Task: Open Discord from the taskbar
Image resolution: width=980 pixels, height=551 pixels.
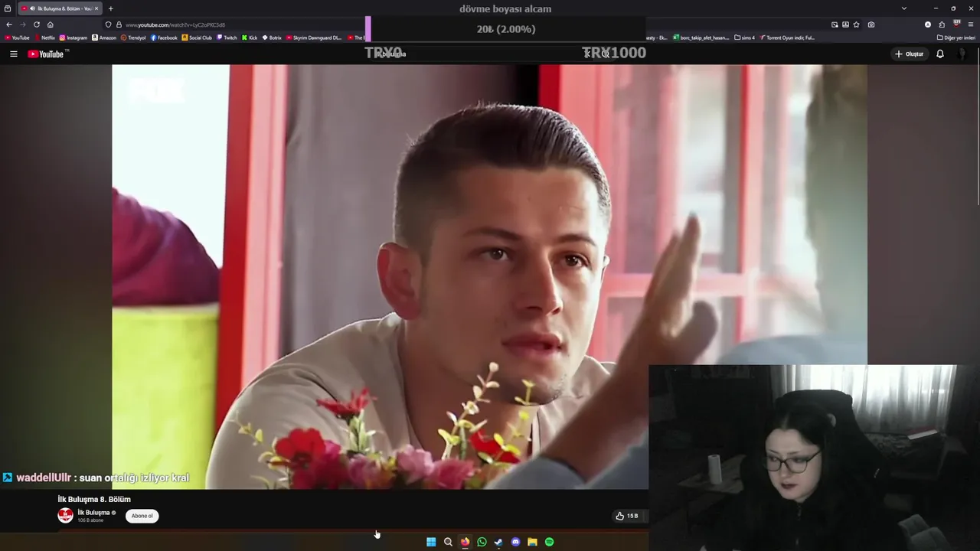Action: point(515,542)
